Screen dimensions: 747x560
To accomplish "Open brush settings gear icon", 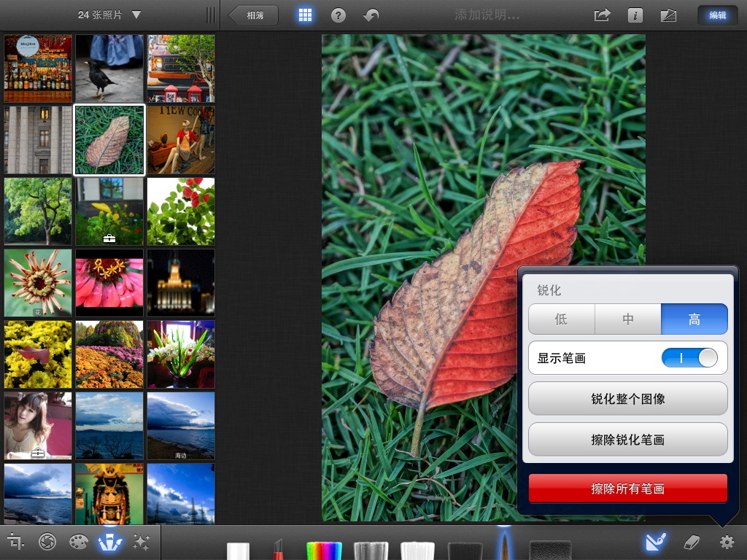I will (727, 542).
